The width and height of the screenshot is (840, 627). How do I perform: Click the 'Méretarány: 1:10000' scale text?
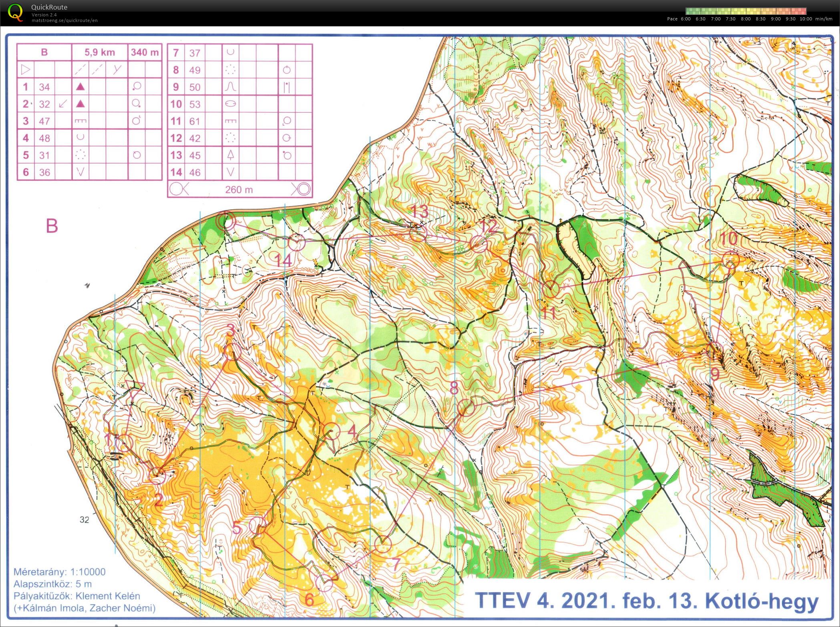60,572
